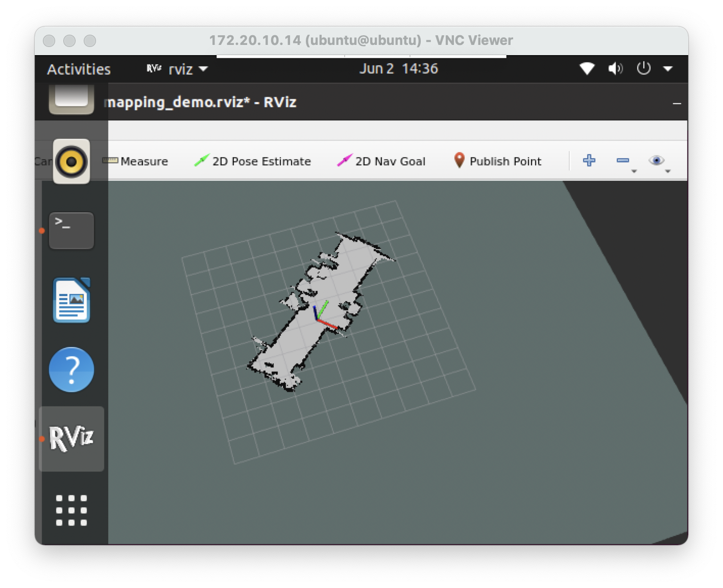Open Rhythmbox speaker icon in dock

click(71, 162)
